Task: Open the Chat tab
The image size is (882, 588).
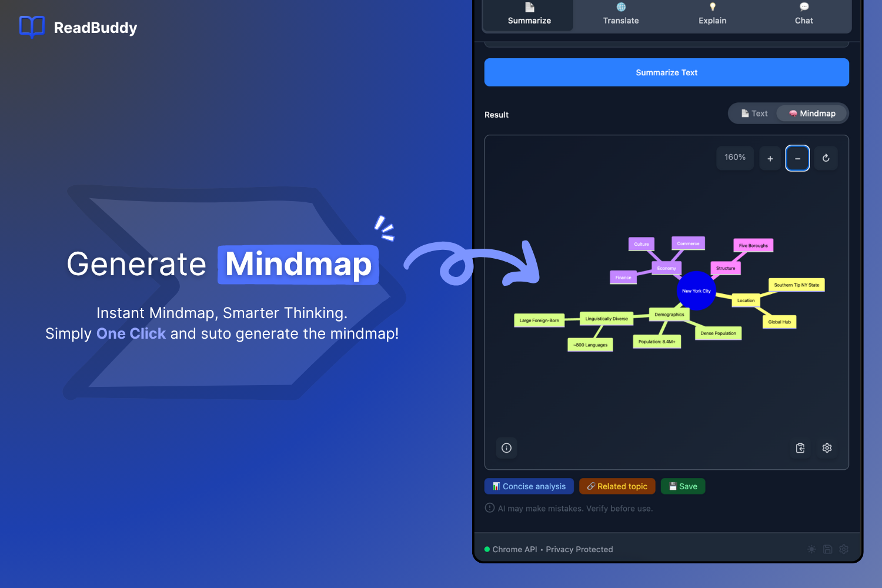Action: pos(804,15)
